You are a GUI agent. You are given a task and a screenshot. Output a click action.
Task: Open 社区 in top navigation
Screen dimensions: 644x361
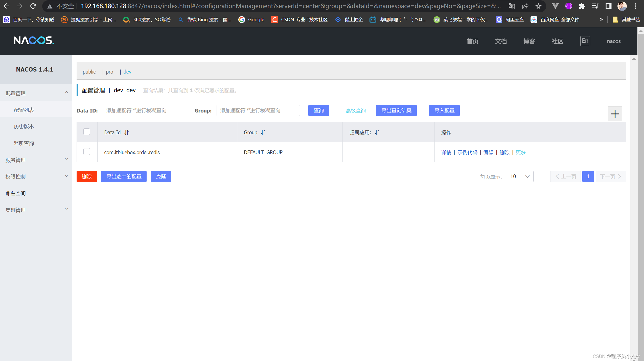[x=557, y=41]
